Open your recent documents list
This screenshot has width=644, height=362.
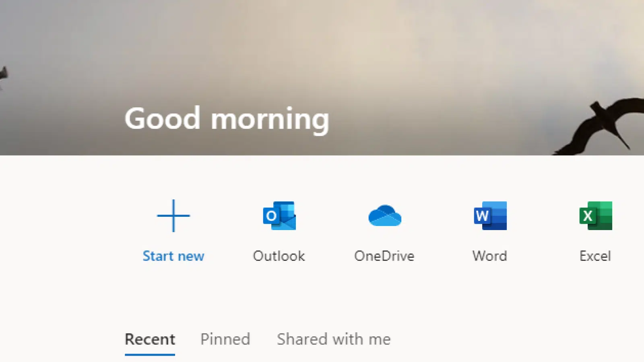(x=149, y=339)
